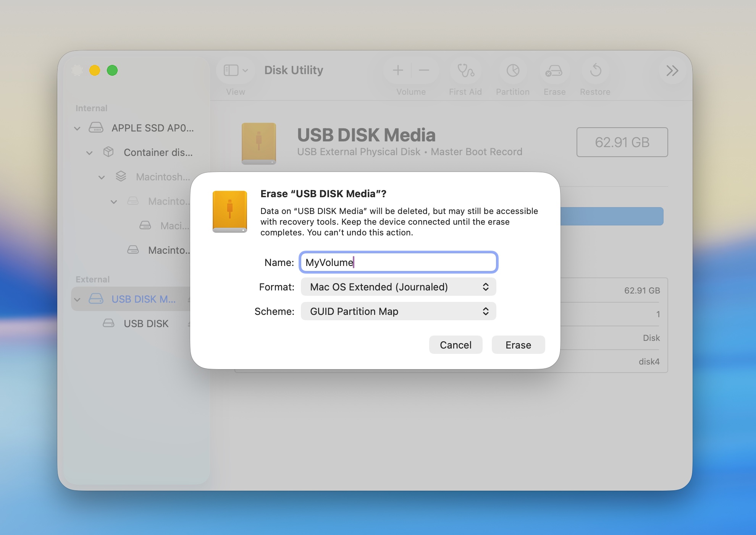Click the orange USB drive dialog icon
756x535 pixels.
230,212
